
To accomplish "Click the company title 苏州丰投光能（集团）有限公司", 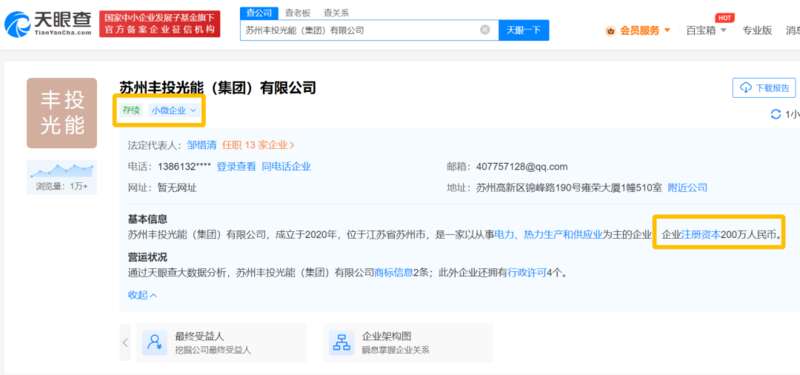I will pos(218,88).
